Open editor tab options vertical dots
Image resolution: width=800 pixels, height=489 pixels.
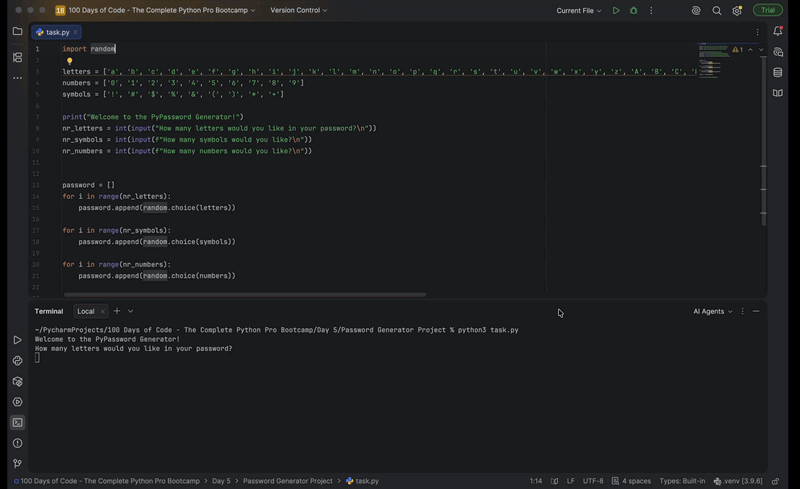tap(757, 32)
